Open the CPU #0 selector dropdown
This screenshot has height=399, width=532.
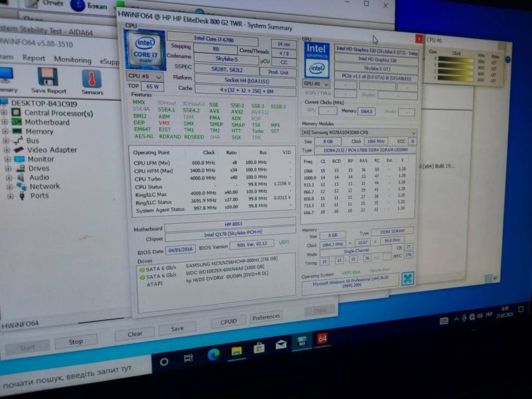(x=145, y=76)
